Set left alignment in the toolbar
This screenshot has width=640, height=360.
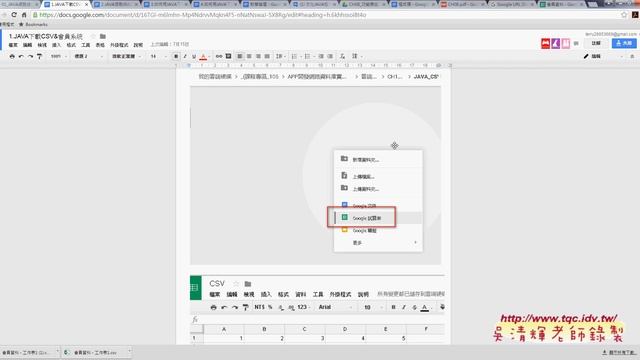240,56
